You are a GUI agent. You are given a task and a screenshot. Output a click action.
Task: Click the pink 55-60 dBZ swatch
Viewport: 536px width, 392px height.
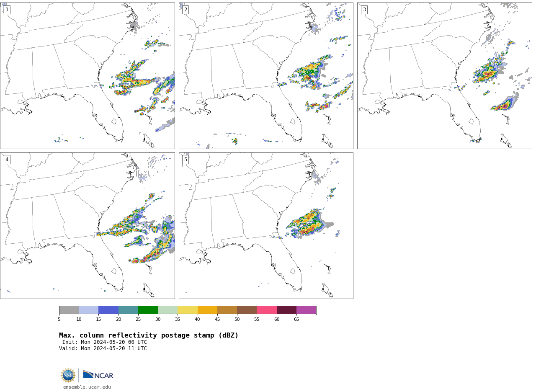[x=267, y=310]
